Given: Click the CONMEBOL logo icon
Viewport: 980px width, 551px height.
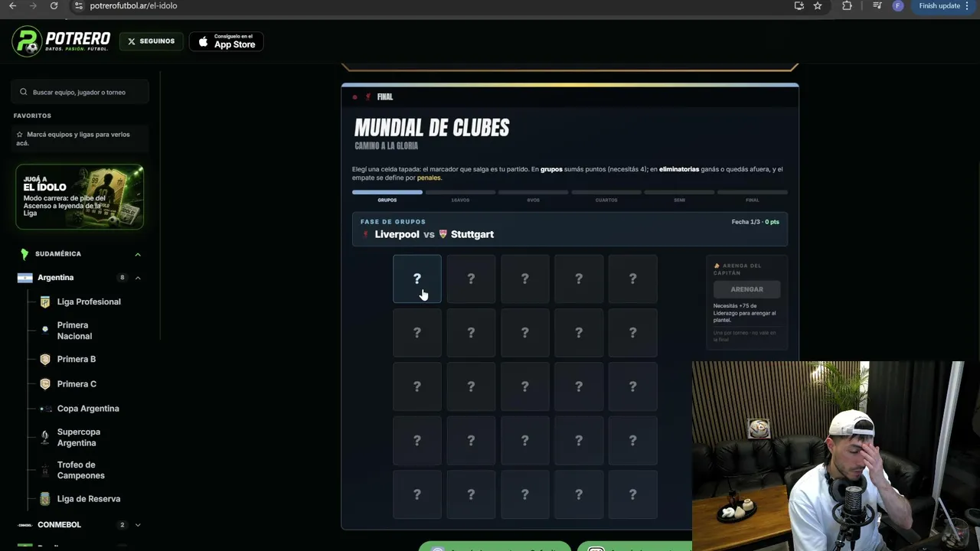Looking at the screenshot, I should tap(25, 525).
